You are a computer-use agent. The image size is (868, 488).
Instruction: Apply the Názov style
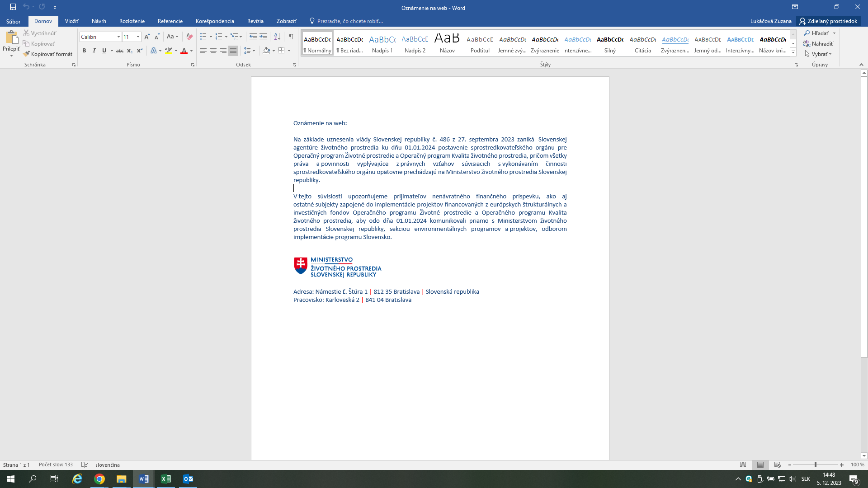(x=448, y=43)
